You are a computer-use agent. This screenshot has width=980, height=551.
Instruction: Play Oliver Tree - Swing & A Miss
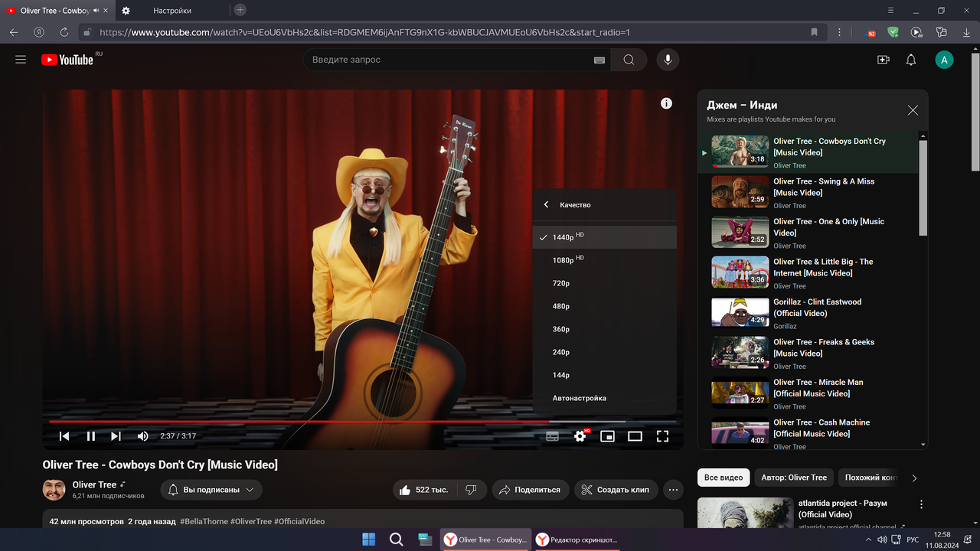coord(808,192)
